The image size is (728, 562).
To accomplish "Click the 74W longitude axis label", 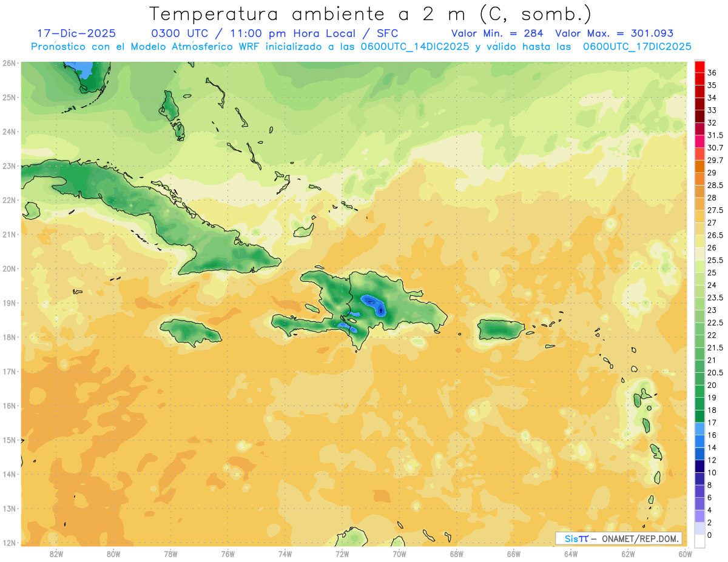I will coord(285,554).
